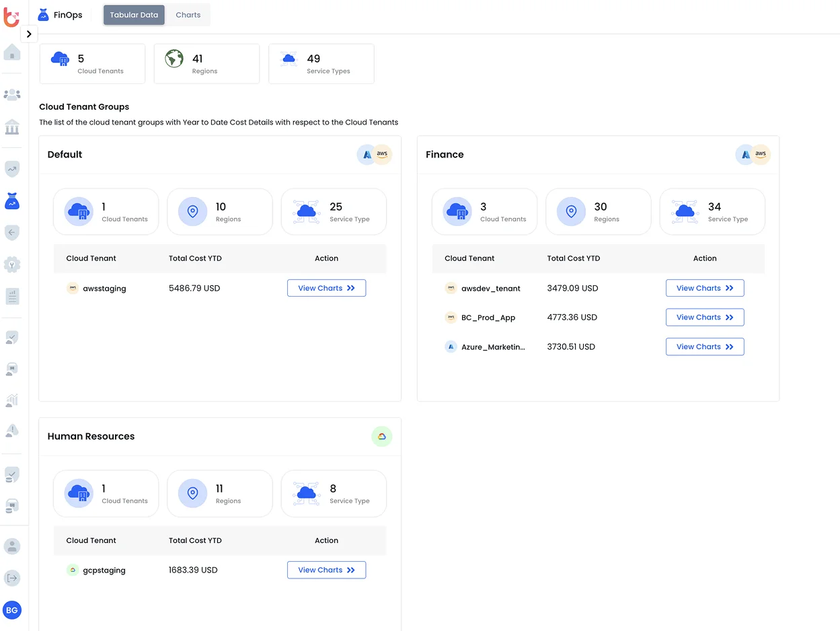Click View Charts for the awsstaging tenant
This screenshot has height=631, width=840.
point(326,288)
